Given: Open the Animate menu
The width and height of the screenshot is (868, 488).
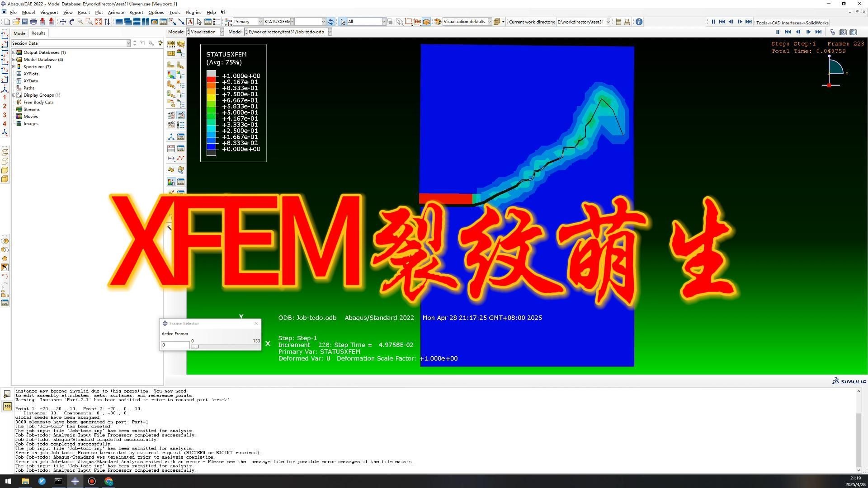Looking at the screenshot, I should [x=116, y=13].
